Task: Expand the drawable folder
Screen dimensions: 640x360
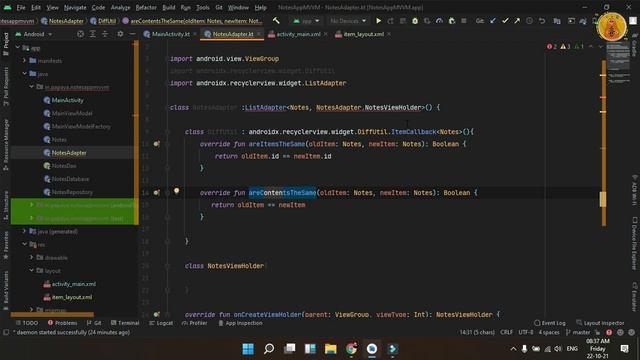Action: (x=31, y=257)
